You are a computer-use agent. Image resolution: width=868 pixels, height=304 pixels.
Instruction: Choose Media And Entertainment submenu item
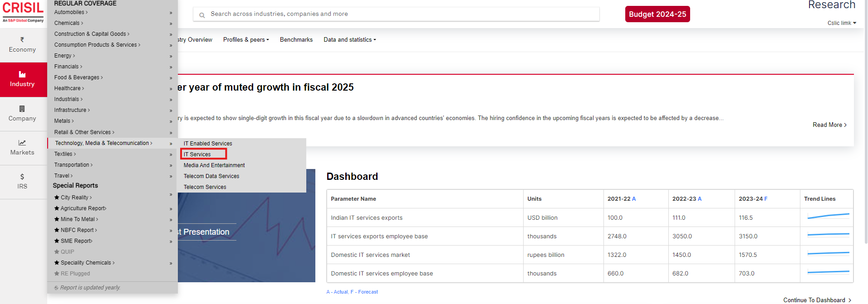[x=214, y=165]
